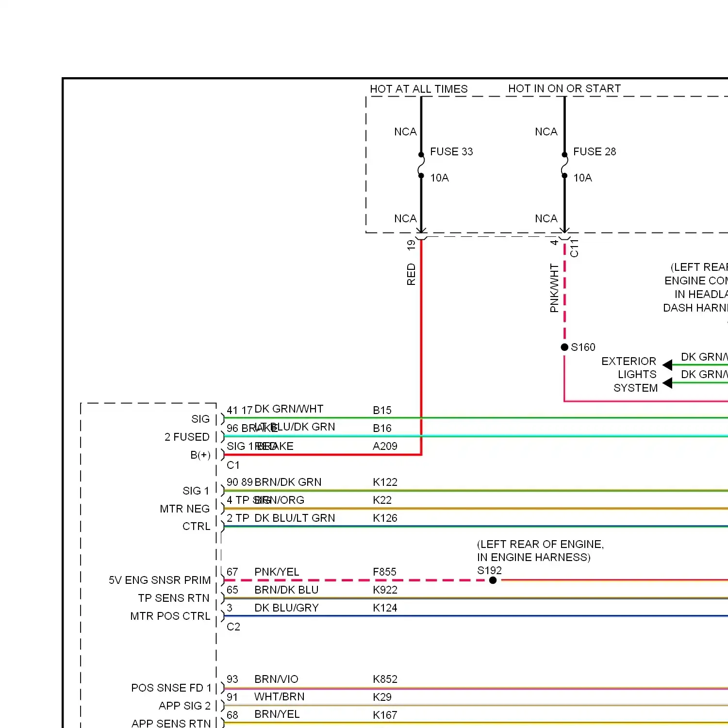The width and height of the screenshot is (728, 728).
Task: Select the FUSE 33 label
Action: click(451, 151)
